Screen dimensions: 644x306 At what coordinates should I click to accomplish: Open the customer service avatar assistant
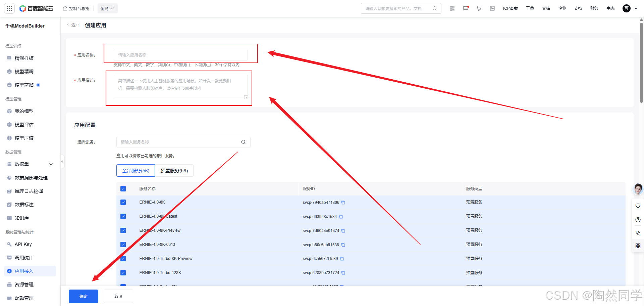coord(638,189)
